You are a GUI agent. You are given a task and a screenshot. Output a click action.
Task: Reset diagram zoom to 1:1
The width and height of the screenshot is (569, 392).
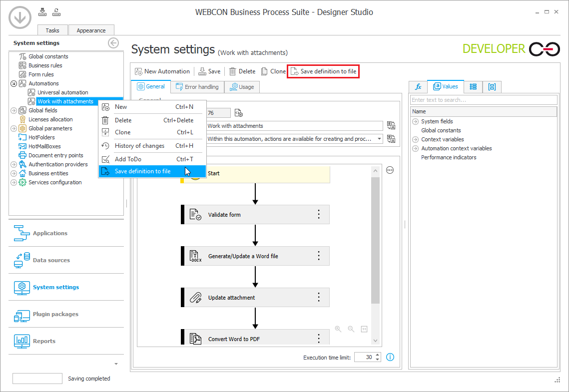[x=364, y=329]
